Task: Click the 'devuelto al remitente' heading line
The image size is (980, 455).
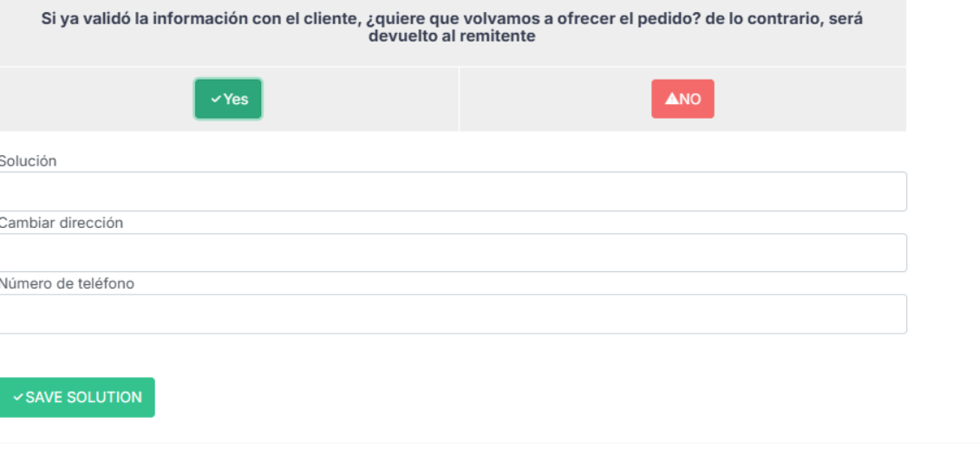Action: 452,36
